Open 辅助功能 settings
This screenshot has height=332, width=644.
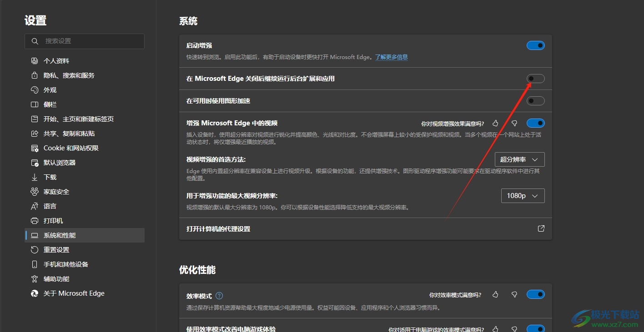click(85, 279)
